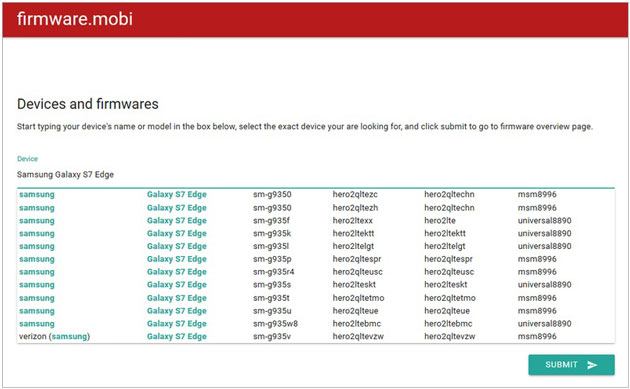Click the hero2qltetmo code beside sm-g935t
The image size is (630, 389).
pos(358,298)
